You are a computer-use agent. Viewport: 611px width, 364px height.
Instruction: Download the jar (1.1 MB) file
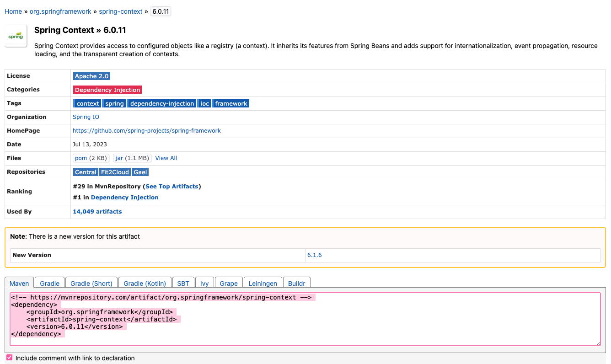click(132, 158)
